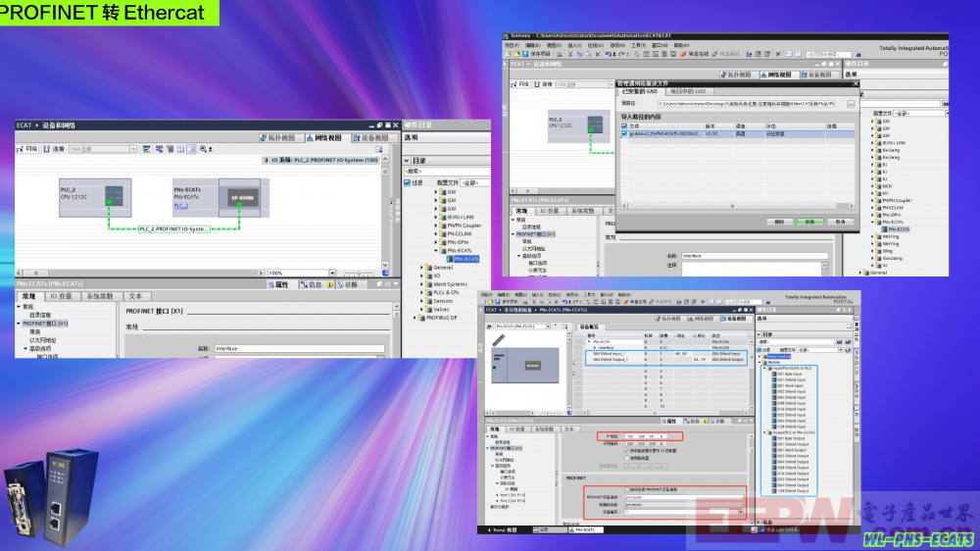This screenshot has height=551, width=980.
Task: Toggle 使用路由器 checkbox in bottom-right window
Action: [x=627, y=458]
